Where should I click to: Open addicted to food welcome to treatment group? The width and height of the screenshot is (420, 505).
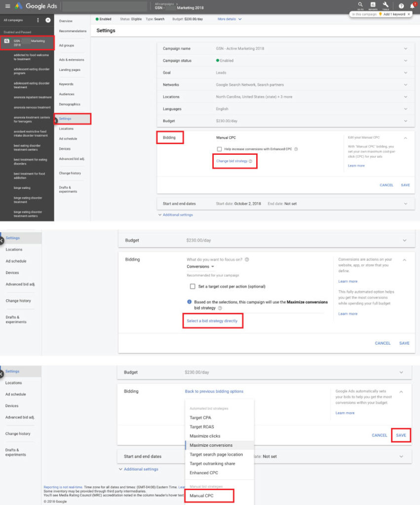pyautogui.click(x=31, y=57)
